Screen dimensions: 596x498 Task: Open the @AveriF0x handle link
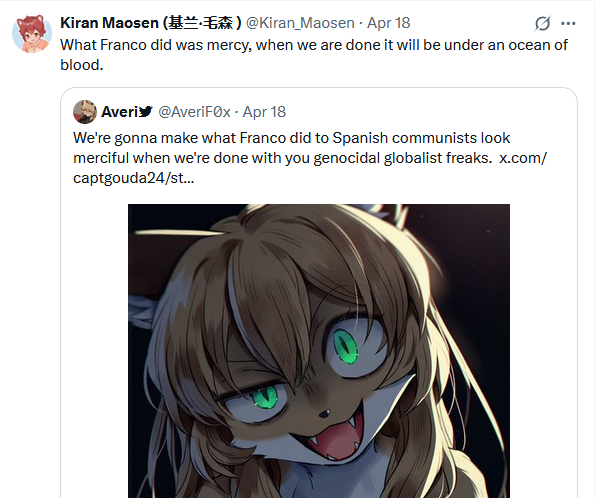(194, 112)
